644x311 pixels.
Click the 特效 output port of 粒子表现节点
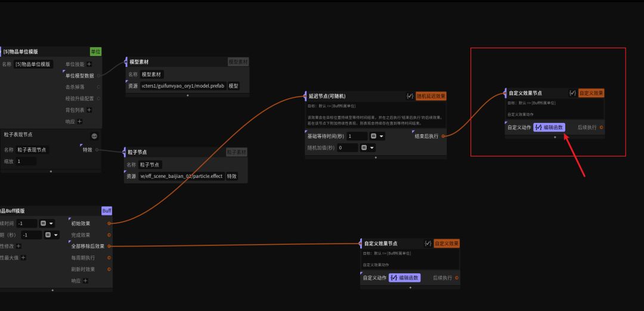pos(97,150)
